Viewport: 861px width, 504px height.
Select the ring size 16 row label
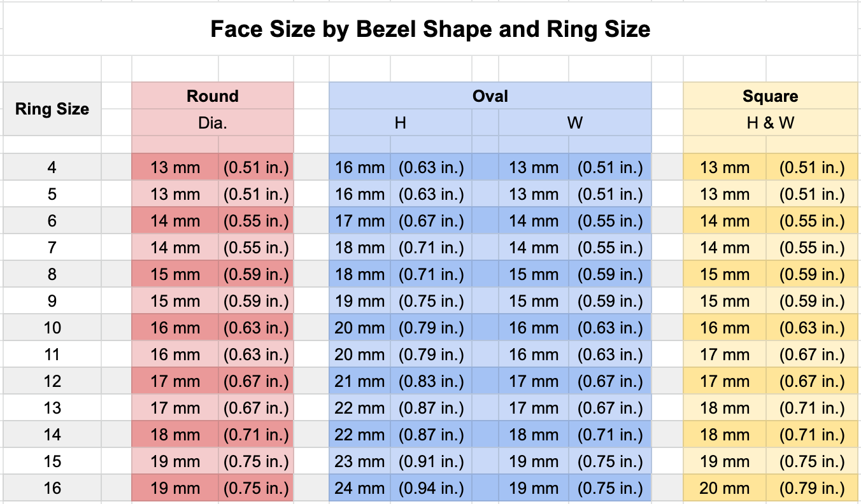pyautogui.click(x=52, y=488)
